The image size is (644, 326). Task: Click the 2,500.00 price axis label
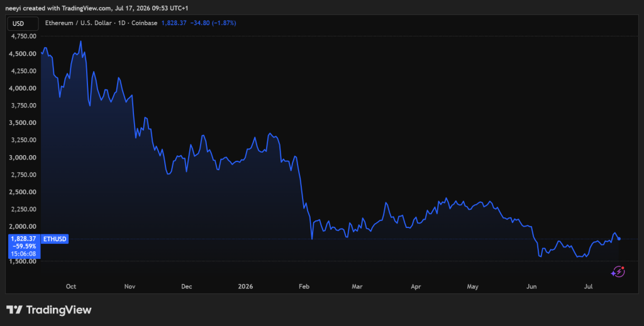(x=23, y=192)
